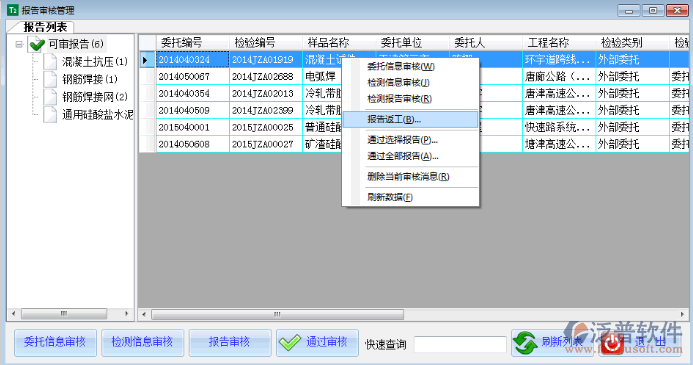693x365 pixels.
Task: Click the 委托信息审核 button
Action: 55,342
